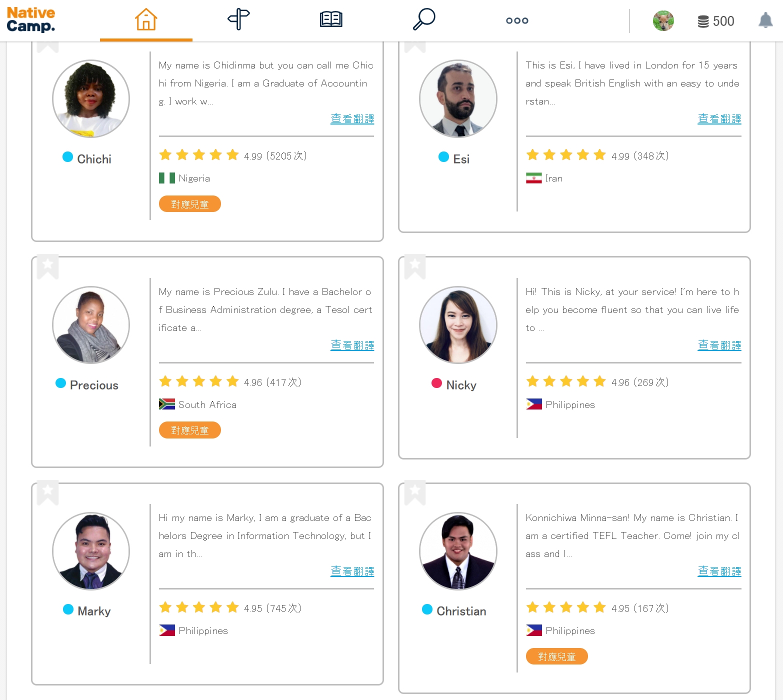Open the user profile avatar
This screenshot has height=700, width=783.
pyautogui.click(x=663, y=21)
